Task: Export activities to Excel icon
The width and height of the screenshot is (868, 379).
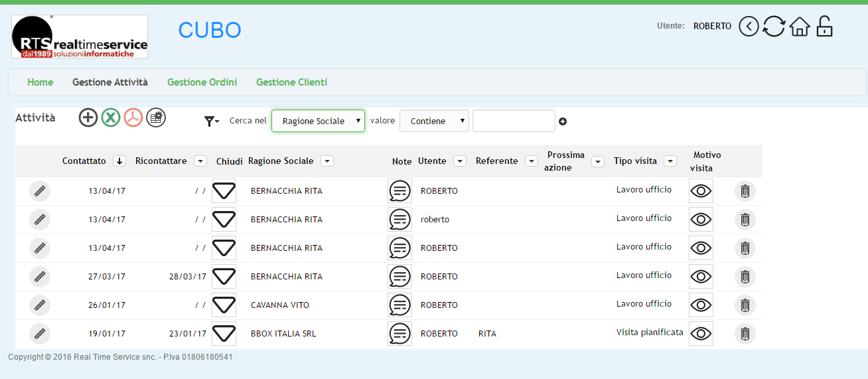Action: coord(111,117)
